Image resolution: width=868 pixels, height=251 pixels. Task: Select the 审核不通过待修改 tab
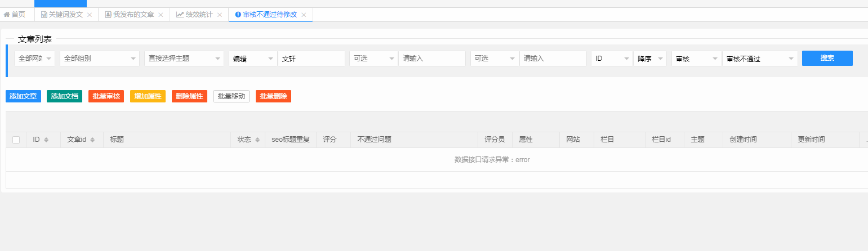[x=270, y=15]
